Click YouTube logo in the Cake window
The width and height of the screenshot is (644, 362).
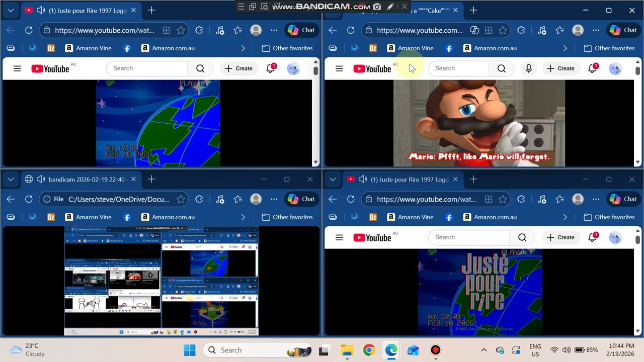click(372, 68)
